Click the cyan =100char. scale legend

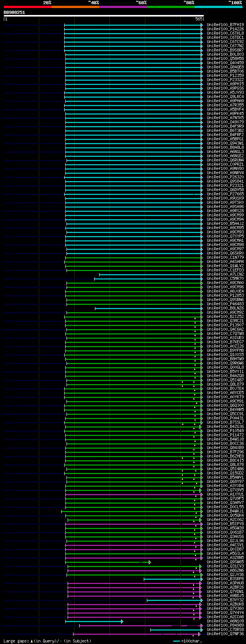[187, 641]
